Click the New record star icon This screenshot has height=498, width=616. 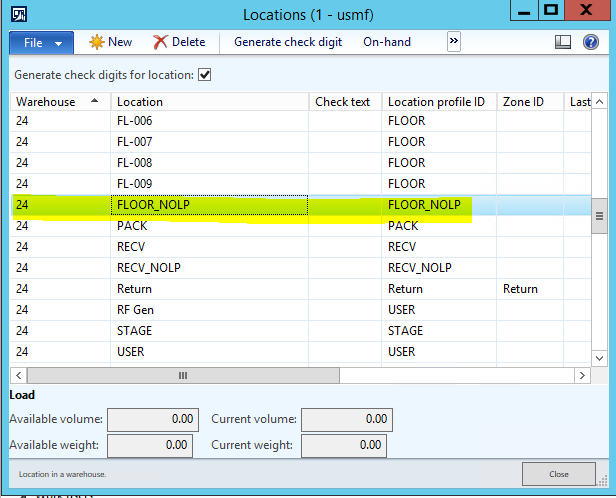96,42
